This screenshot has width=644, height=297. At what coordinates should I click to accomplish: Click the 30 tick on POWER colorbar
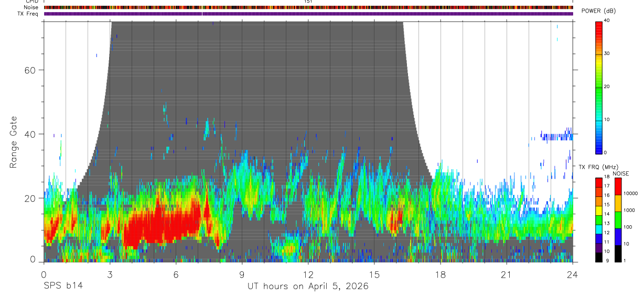click(x=606, y=53)
